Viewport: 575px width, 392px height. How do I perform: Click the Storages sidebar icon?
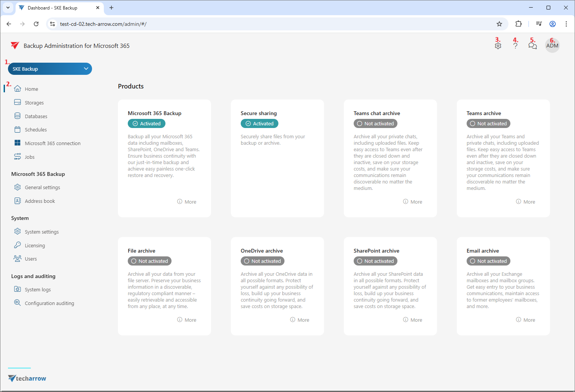(17, 103)
